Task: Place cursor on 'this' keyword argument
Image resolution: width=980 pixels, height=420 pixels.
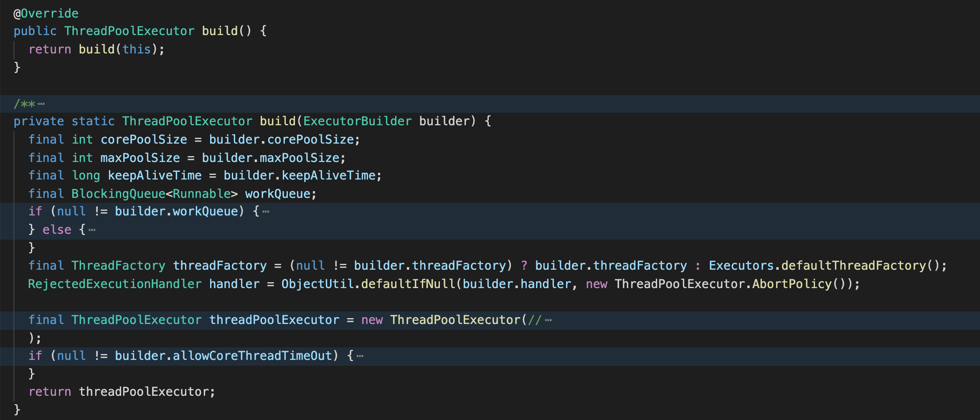Action: (136, 49)
